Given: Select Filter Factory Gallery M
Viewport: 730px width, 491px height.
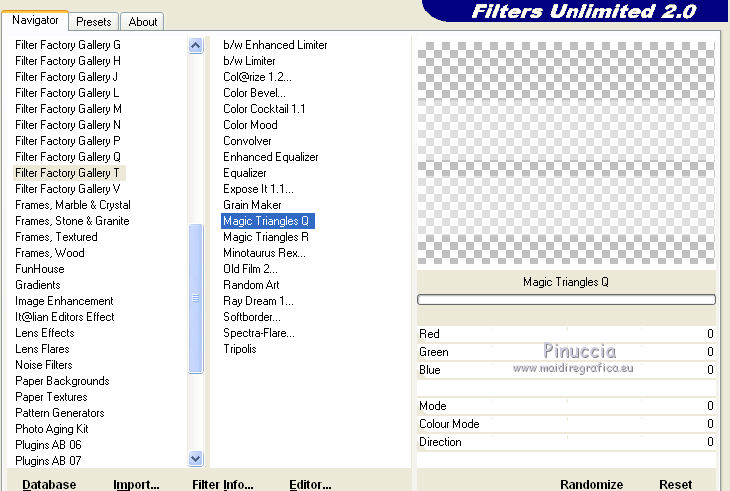Looking at the screenshot, I should coord(68,108).
